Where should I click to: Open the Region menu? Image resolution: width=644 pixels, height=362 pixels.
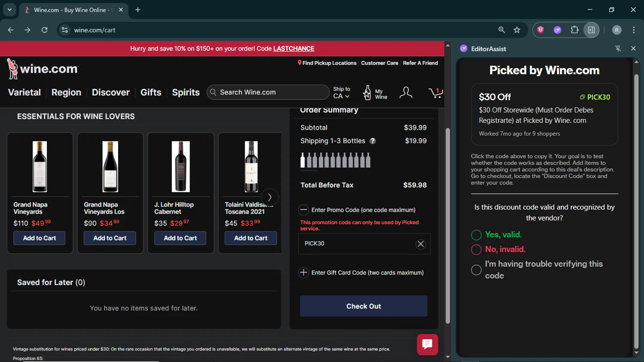tap(66, 92)
